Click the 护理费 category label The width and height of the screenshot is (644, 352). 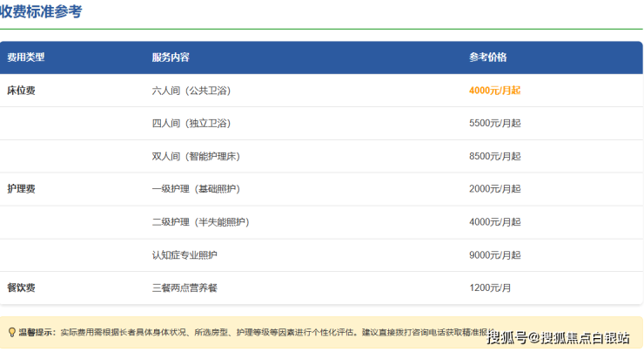click(x=21, y=189)
